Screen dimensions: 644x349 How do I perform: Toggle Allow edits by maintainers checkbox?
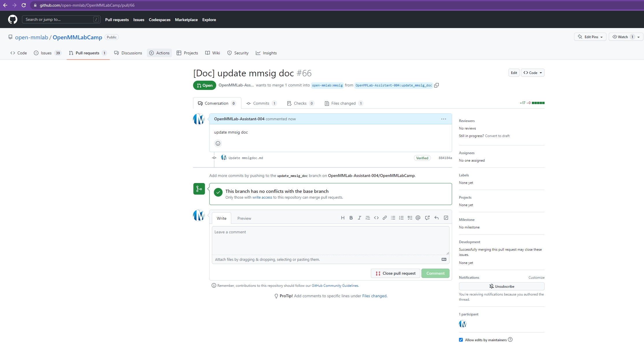coord(461,340)
